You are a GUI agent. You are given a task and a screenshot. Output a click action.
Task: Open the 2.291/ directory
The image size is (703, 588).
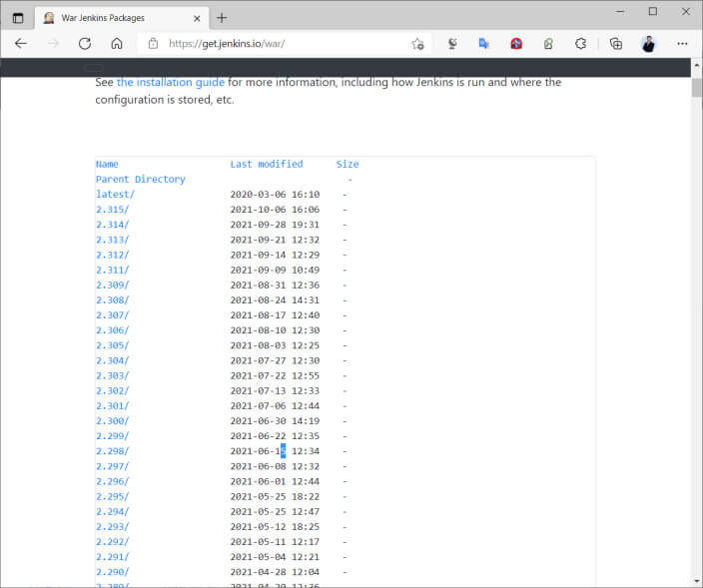(x=112, y=557)
